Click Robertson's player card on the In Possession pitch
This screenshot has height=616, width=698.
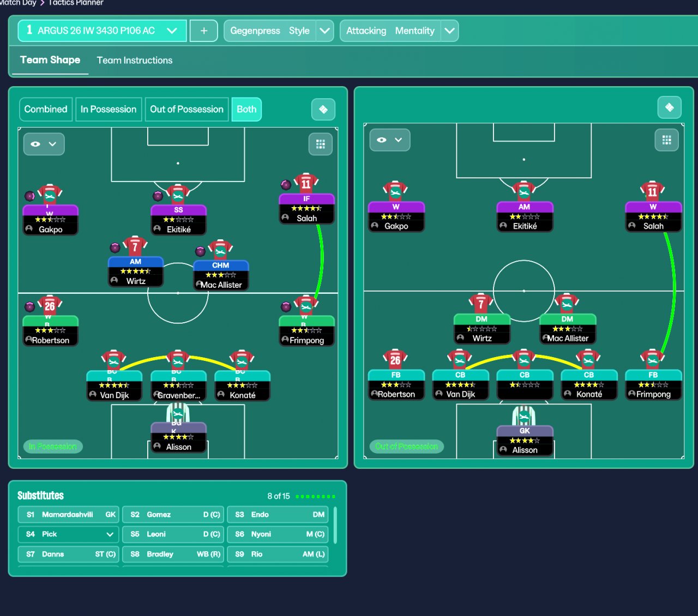[x=50, y=330]
